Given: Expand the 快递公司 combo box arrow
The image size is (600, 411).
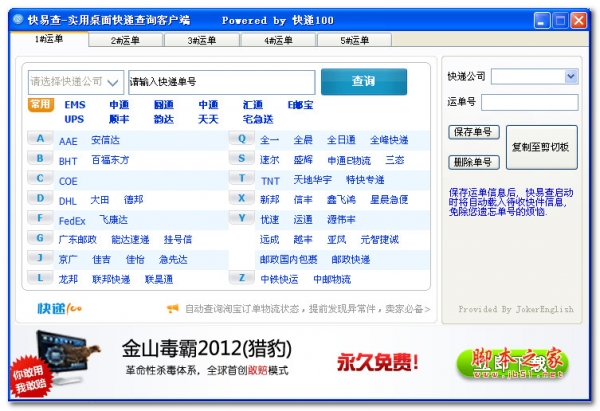Looking at the screenshot, I should click(571, 76).
